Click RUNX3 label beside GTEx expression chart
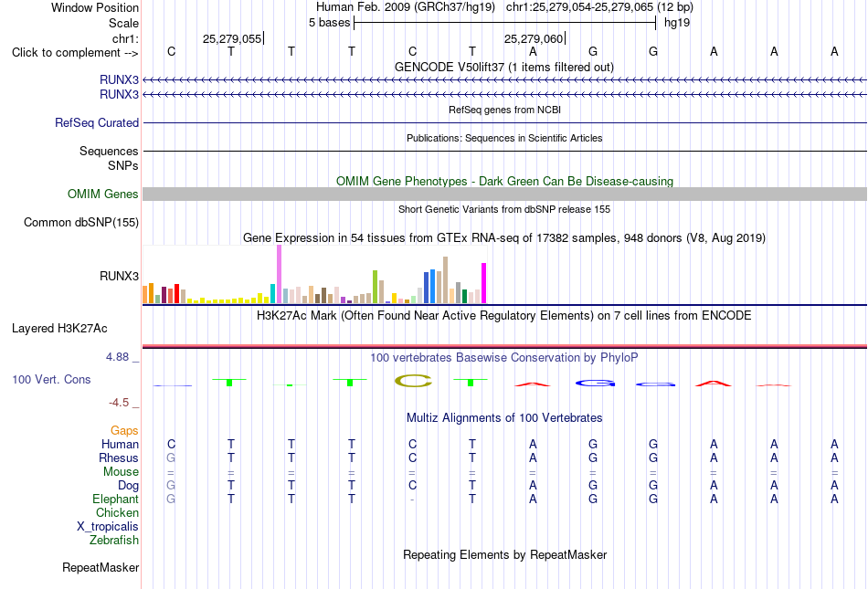This screenshot has width=868, height=589. point(119,276)
